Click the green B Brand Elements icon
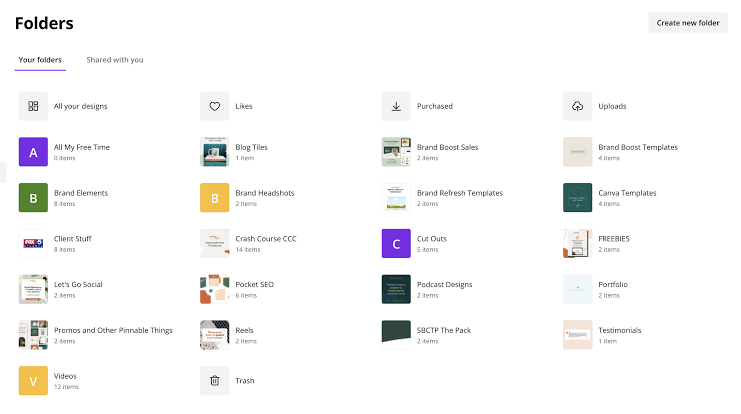Viewport: 741px width, 414px height. pyautogui.click(x=33, y=198)
